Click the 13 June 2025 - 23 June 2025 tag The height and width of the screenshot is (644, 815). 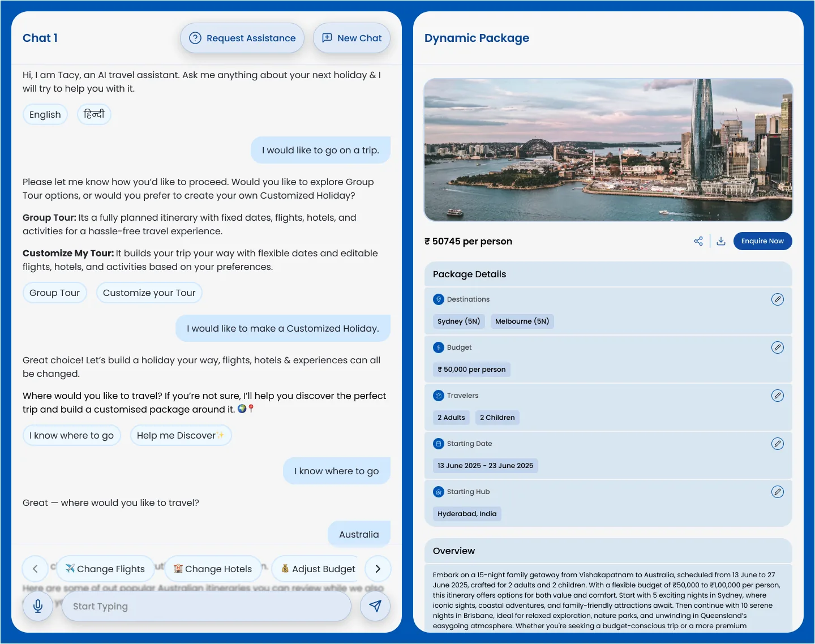[486, 466]
